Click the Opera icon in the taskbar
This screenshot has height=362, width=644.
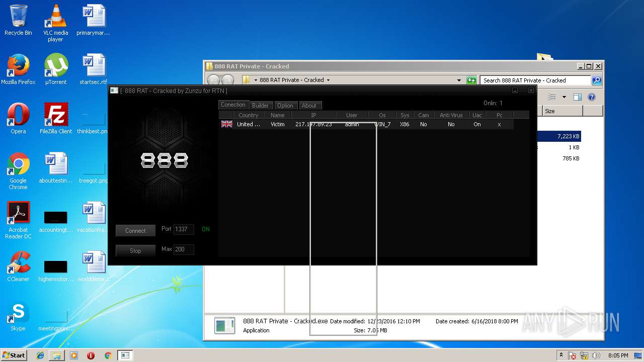91,355
